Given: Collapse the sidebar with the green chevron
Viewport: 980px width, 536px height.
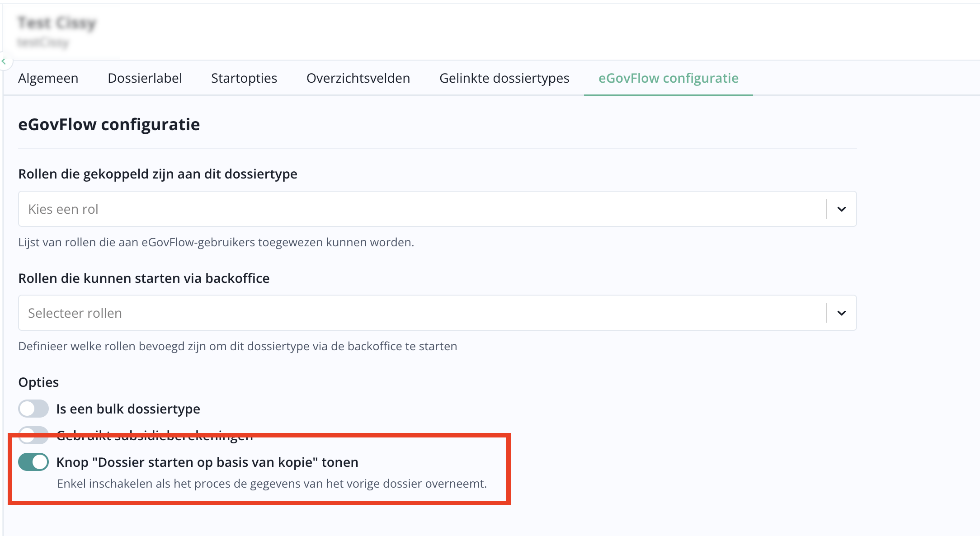Looking at the screenshot, I should (4, 61).
